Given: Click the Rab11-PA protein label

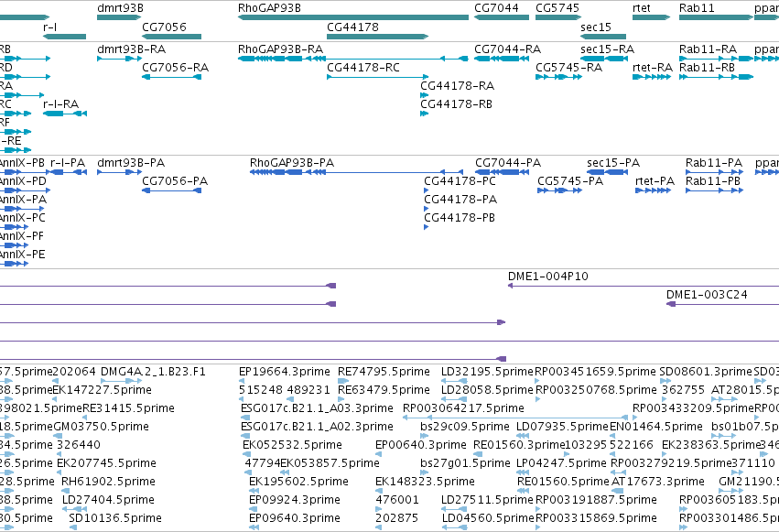Looking at the screenshot, I should pyautogui.click(x=714, y=163).
